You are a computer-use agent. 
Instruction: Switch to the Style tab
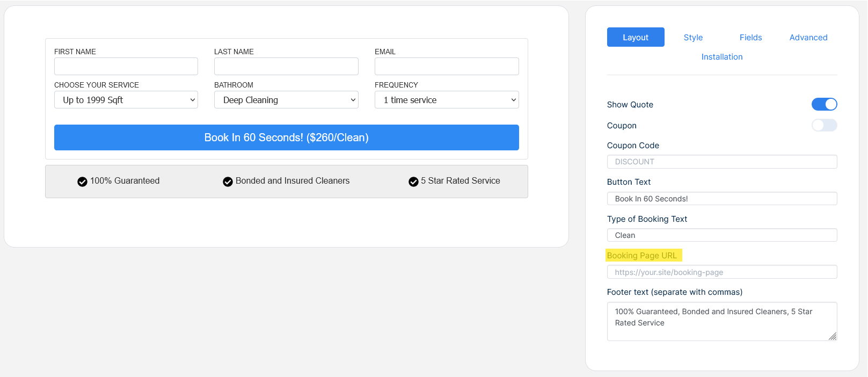(x=693, y=38)
